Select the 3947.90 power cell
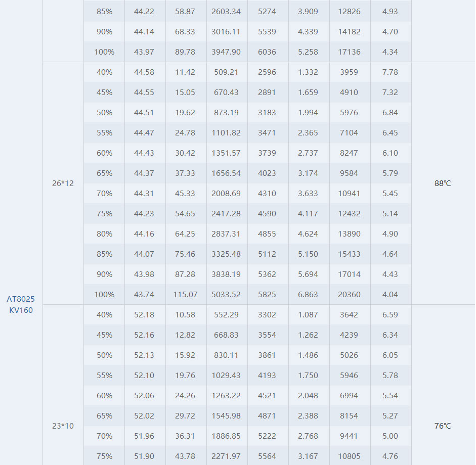 tap(226, 52)
